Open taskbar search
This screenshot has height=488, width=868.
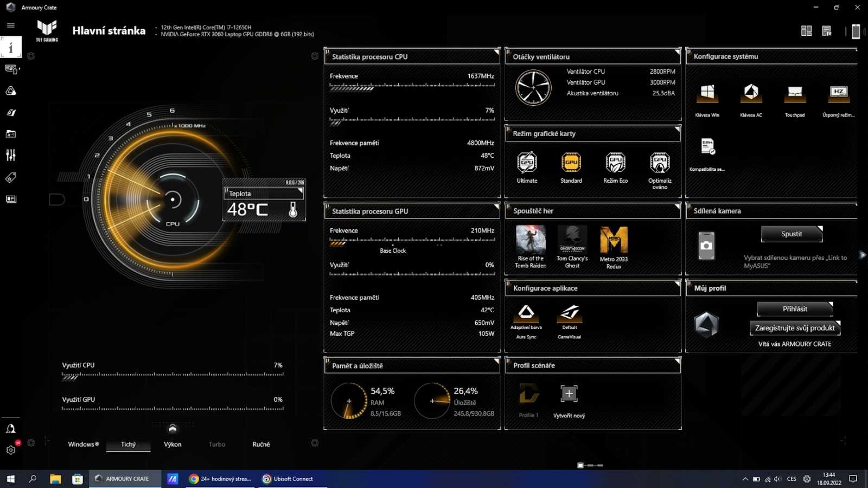coord(33,479)
